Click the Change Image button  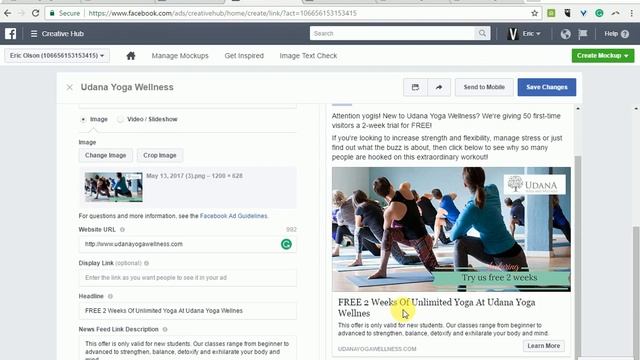pyautogui.click(x=105, y=155)
